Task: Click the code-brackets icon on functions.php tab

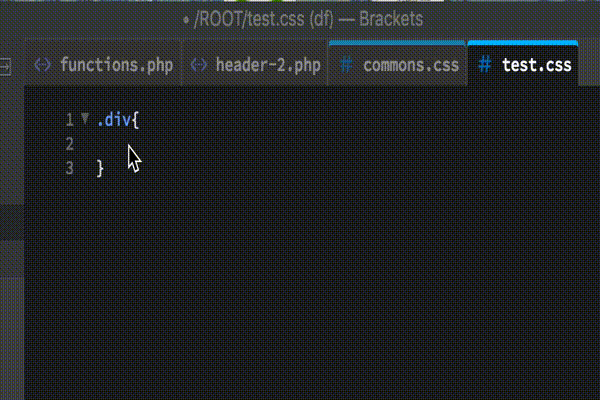Action: pyautogui.click(x=42, y=65)
